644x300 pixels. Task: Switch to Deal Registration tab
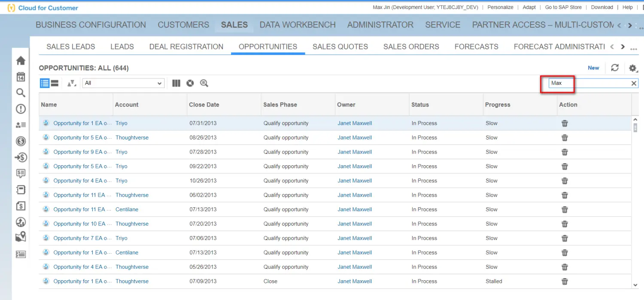(x=186, y=47)
